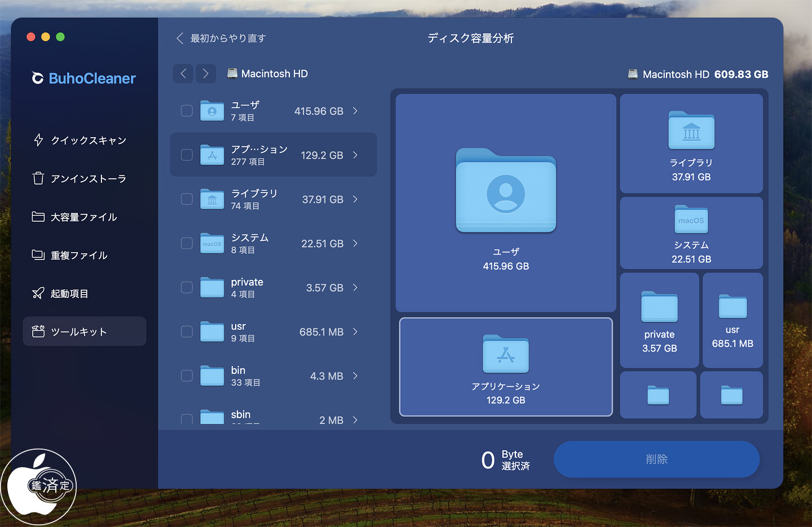Screen dimensions: 812x527
Task: Click the Large Files folder icon
Action: (x=38, y=217)
